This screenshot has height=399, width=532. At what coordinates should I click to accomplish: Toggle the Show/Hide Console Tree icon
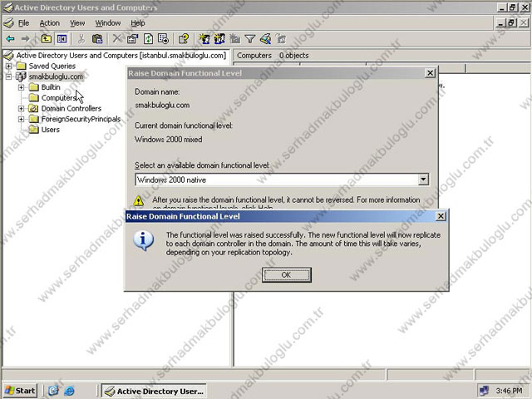tap(62, 39)
